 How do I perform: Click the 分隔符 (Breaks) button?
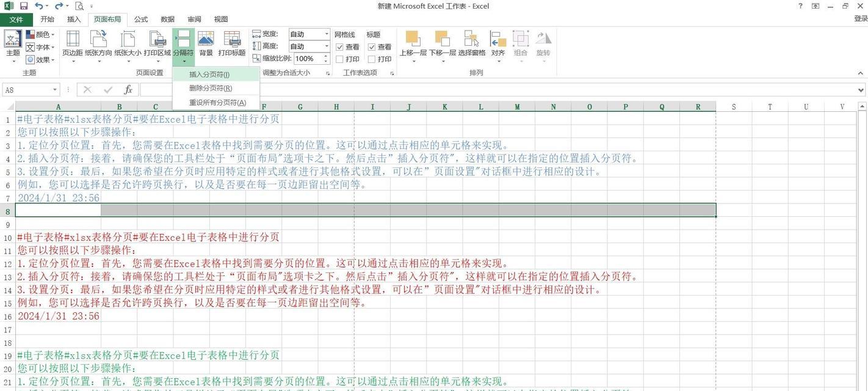pyautogui.click(x=183, y=46)
